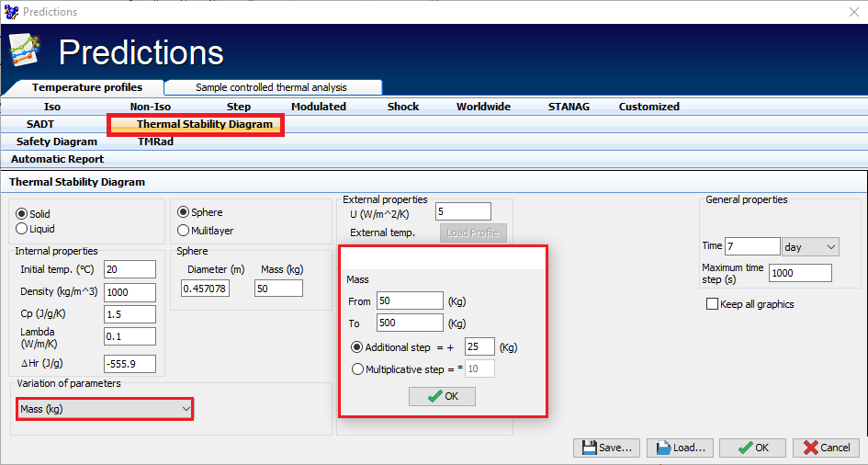The image size is (868, 465).
Task: Click the Density input field
Action: tap(130, 292)
